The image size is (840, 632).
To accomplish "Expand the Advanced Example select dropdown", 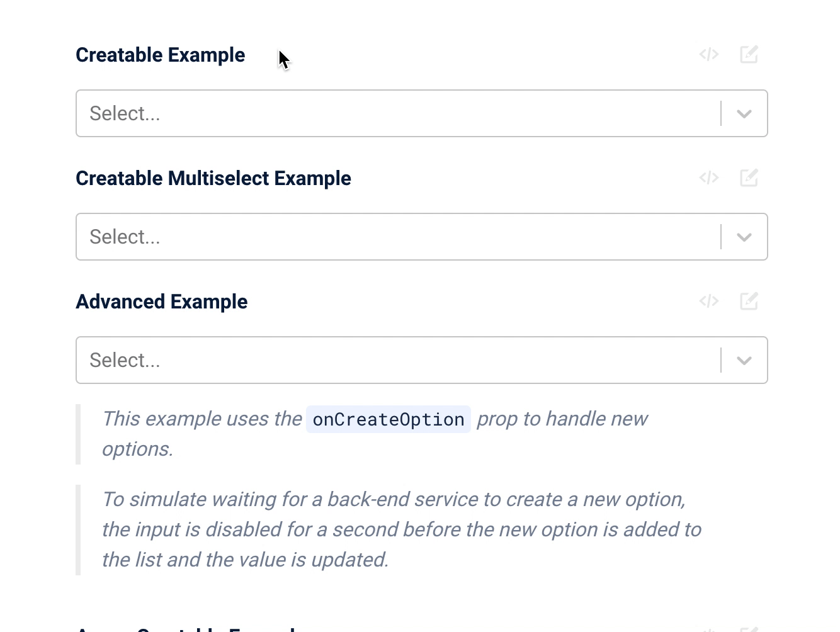I will pyautogui.click(x=744, y=360).
